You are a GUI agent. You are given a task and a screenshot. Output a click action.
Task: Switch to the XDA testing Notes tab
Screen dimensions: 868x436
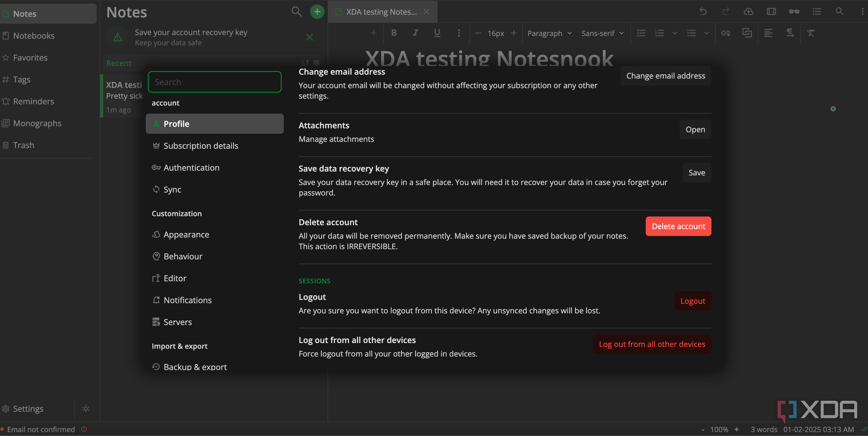pyautogui.click(x=380, y=11)
